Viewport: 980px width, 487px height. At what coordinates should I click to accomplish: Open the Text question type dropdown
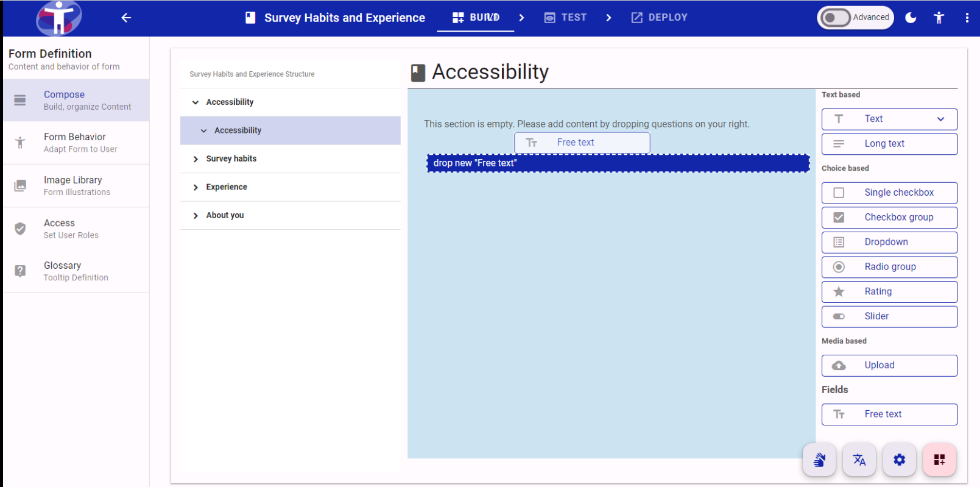889,119
